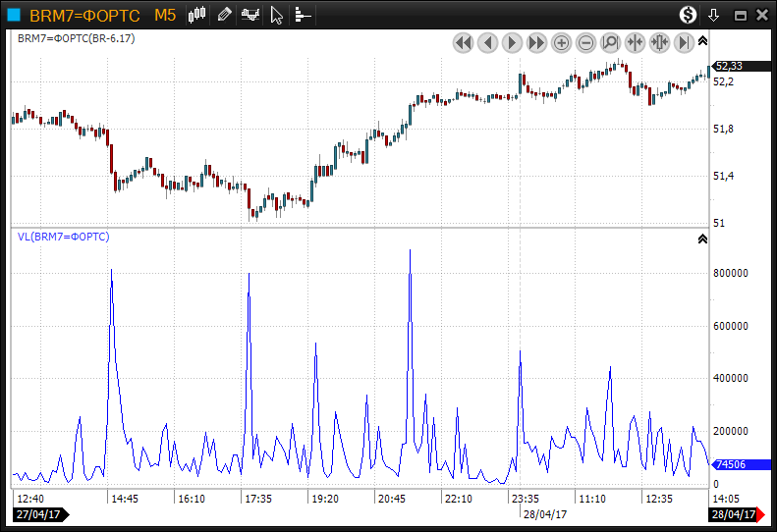The image size is (777, 532).
Task: Select the pencil drawing tool
Action: click(225, 15)
